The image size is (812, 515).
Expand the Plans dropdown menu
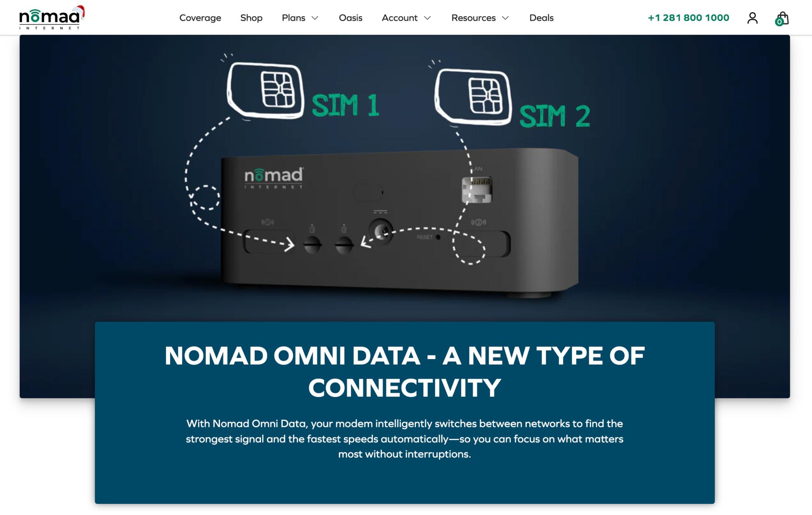(299, 17)
